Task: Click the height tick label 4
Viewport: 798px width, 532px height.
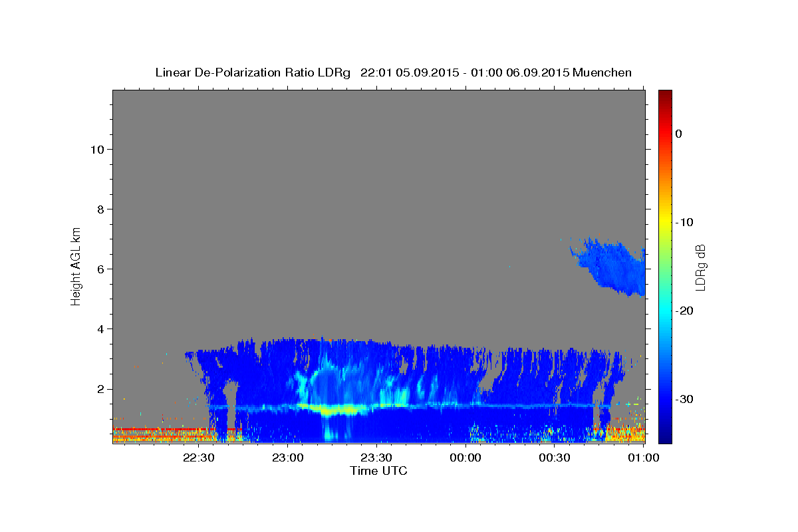Action: [100, 329]
